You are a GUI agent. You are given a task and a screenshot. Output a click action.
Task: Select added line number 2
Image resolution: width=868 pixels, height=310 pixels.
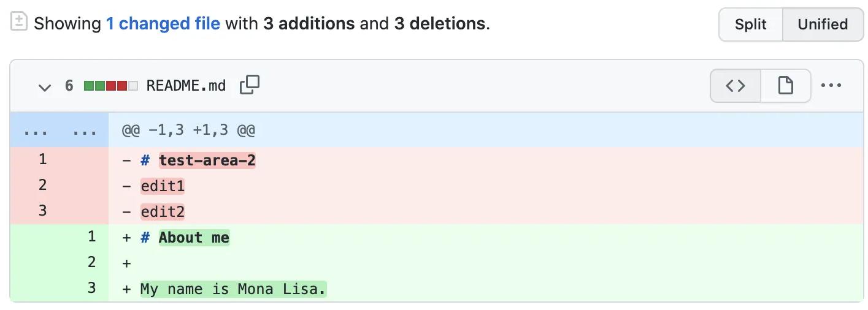pos(91,263)
